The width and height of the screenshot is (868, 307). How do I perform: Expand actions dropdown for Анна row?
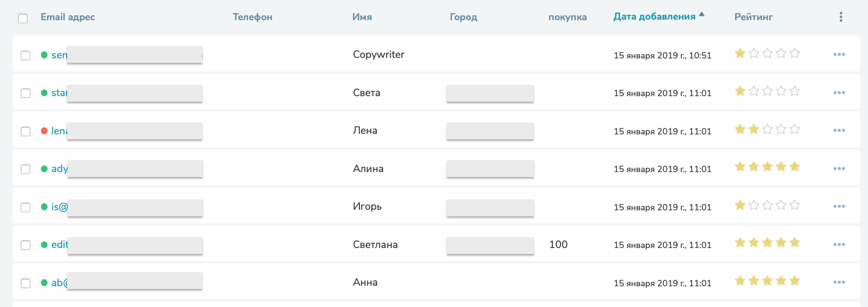click(839, 282)
